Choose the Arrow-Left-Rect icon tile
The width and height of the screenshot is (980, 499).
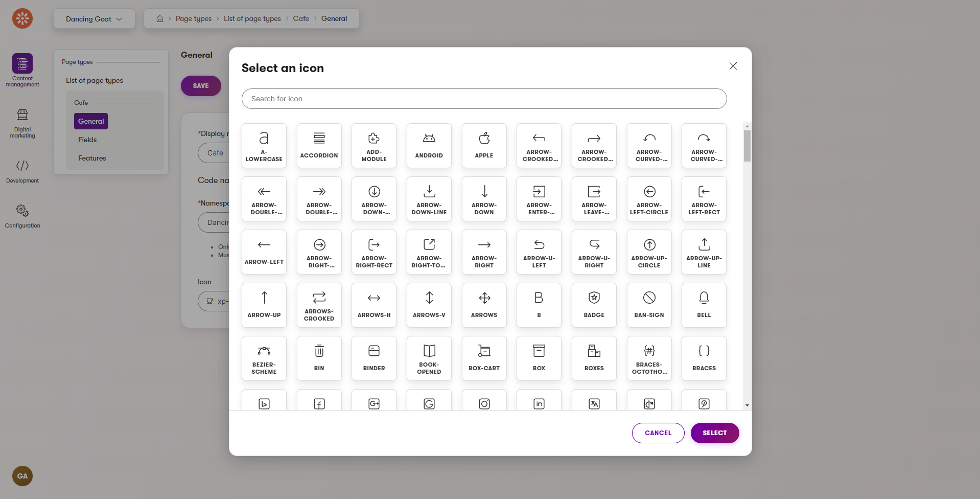click(x=704, y=199)
